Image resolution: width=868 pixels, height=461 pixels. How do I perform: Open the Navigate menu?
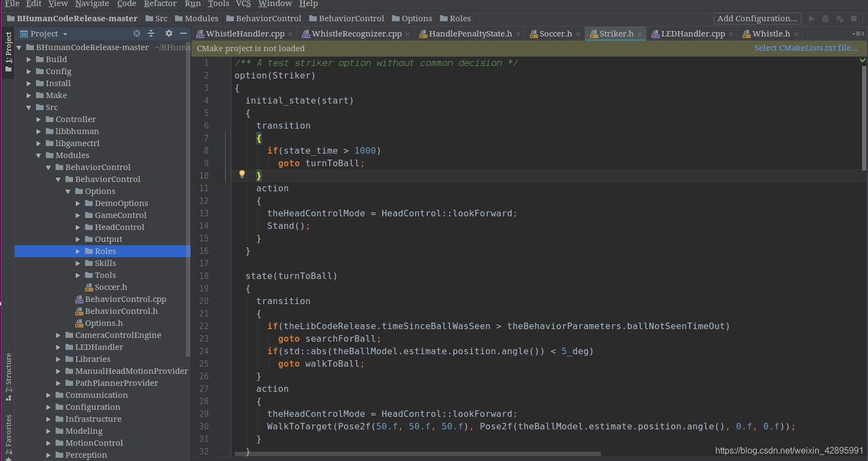click(x=92, y=4)
